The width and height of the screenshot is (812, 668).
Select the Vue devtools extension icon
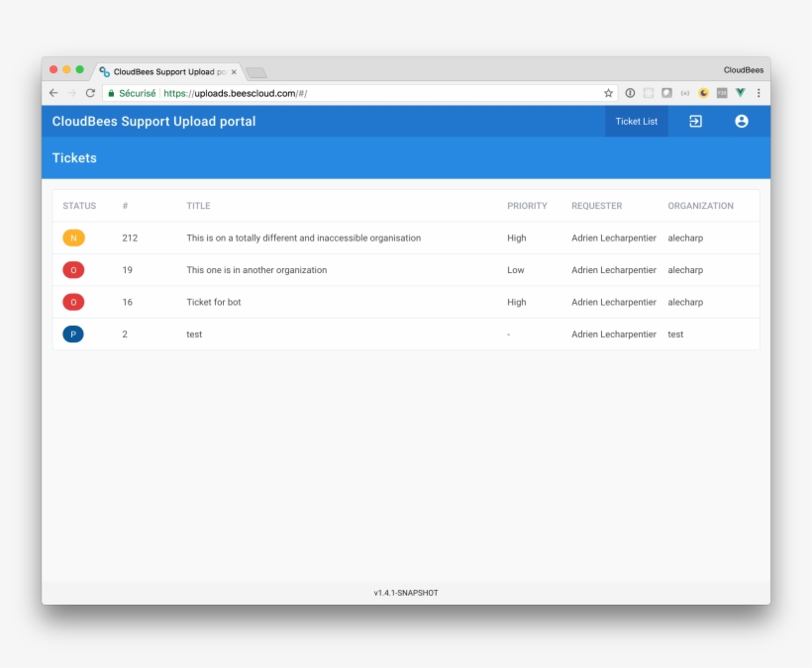tap(741, 92)
